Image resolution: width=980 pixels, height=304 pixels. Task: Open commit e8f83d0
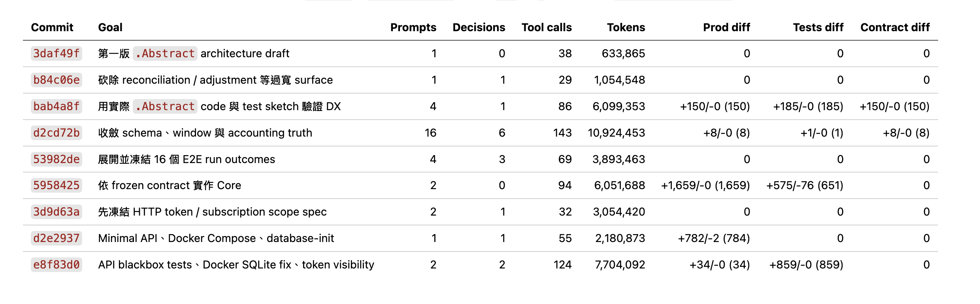click(57, 265)
